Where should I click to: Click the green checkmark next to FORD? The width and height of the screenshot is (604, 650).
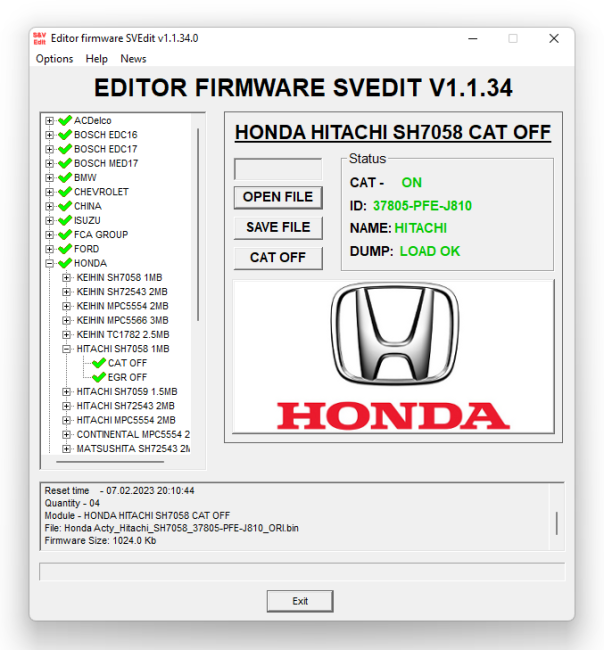tap(65, 249)
